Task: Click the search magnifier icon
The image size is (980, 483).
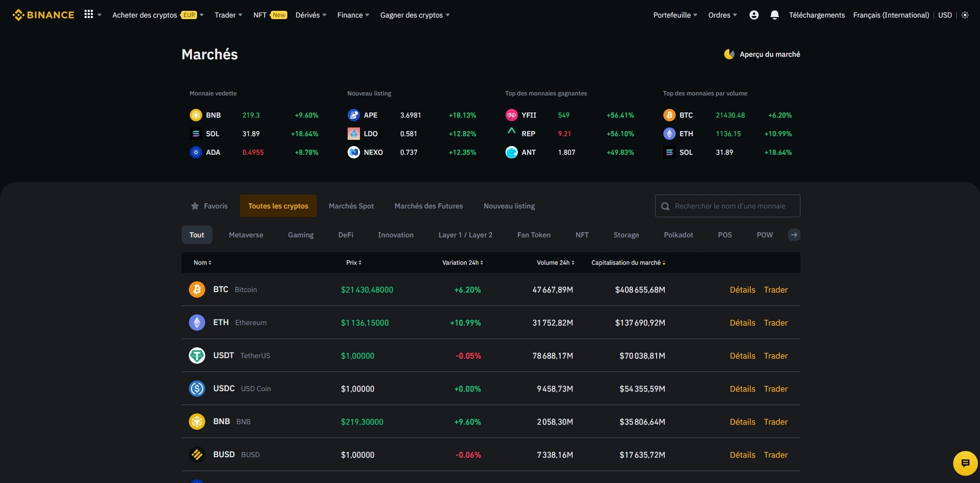Action: [665, 206]
